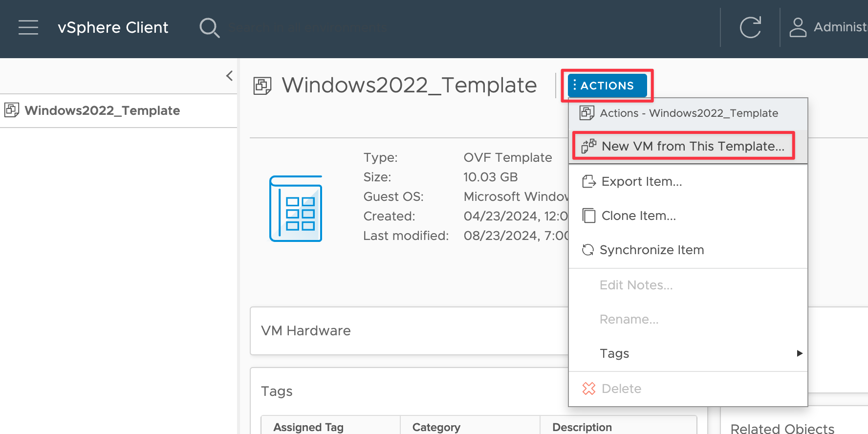
Task: Choose Synchronize Item in the menu
Action: coord(688,250)
